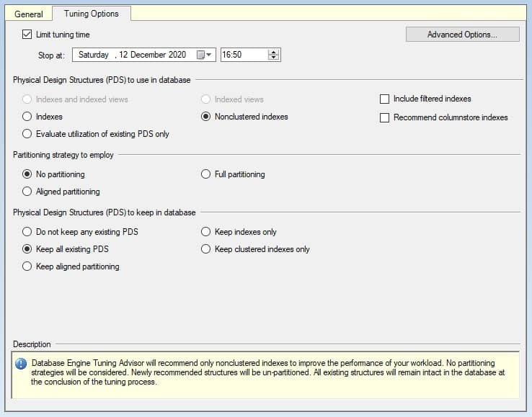Click the Stop at: label
This screenshot has height=417, width=532.
[x=51, y=55]
